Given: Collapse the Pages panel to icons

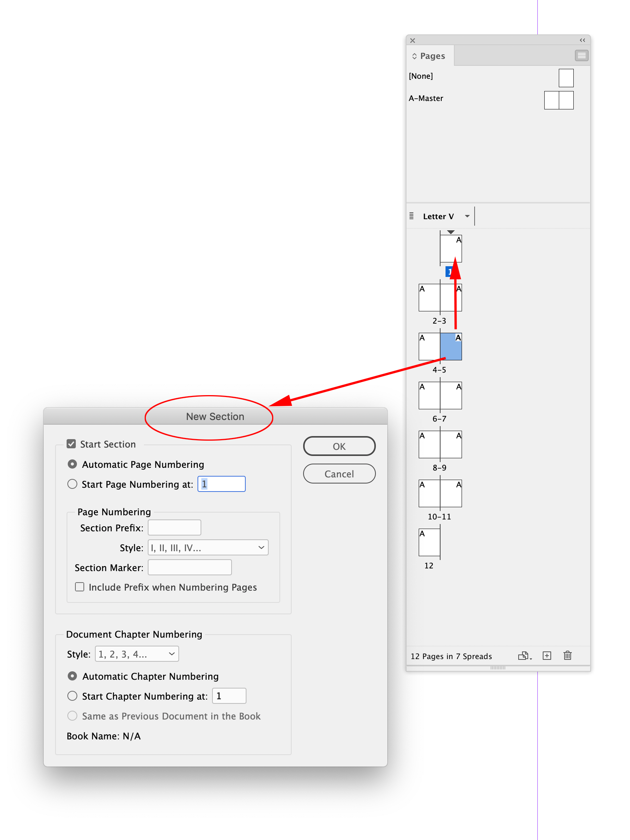Looking at the screenshot, I should [x=582, y=40].
